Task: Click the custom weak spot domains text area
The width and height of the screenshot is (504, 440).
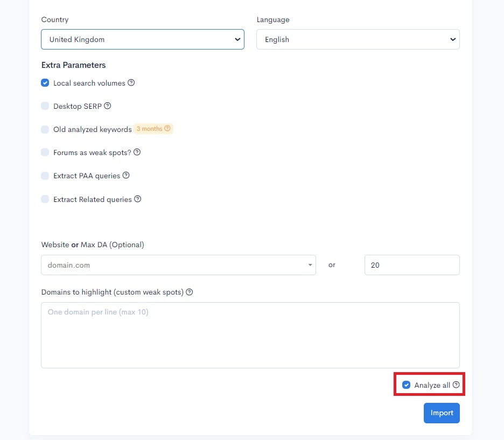Action: [250, 335]
